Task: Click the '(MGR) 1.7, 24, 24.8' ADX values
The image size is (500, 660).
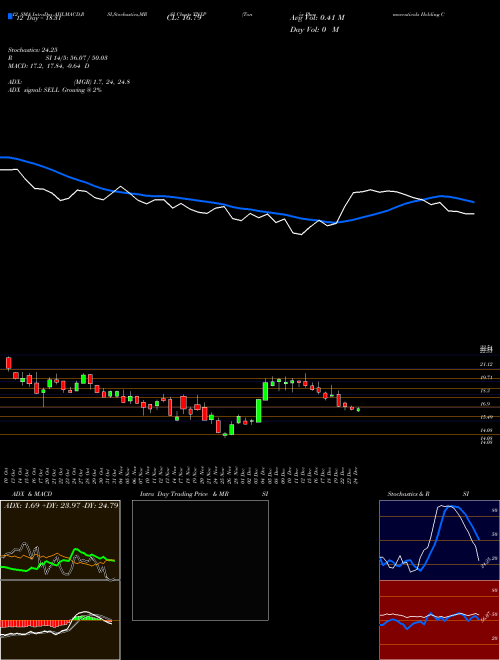Action: (x=101, y=82)
